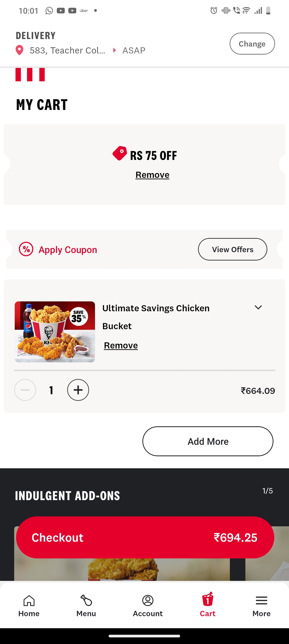Remove Ultimate Savings Chicken Bucket from cart
Image resolution: width=289 pixels, height=644 pixels.
pyautogui.click(x=121, y=346)
